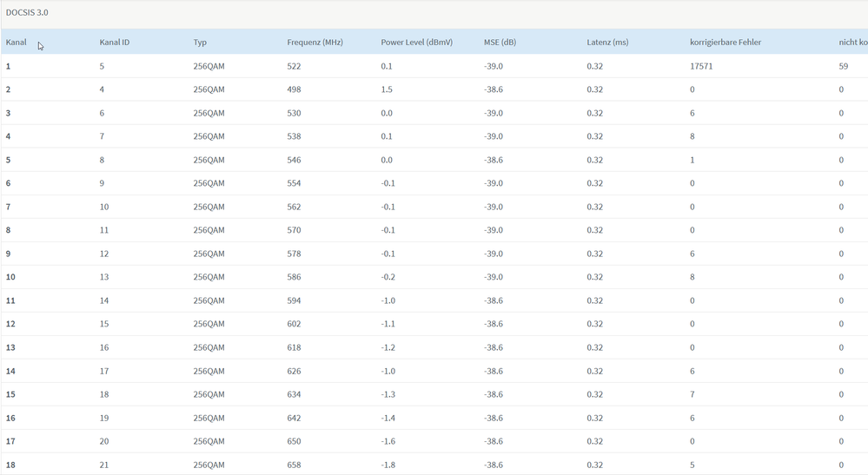Sort by the Latenz (ms) header

point(606,43)
